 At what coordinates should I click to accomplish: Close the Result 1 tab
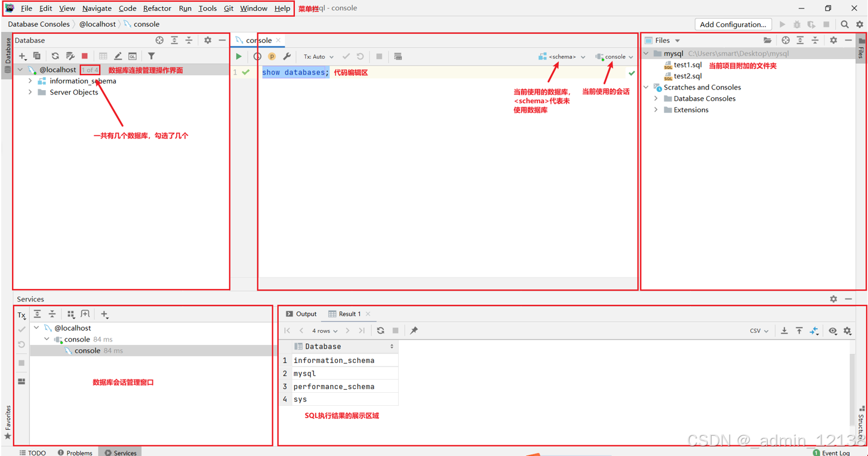[368, 314]
